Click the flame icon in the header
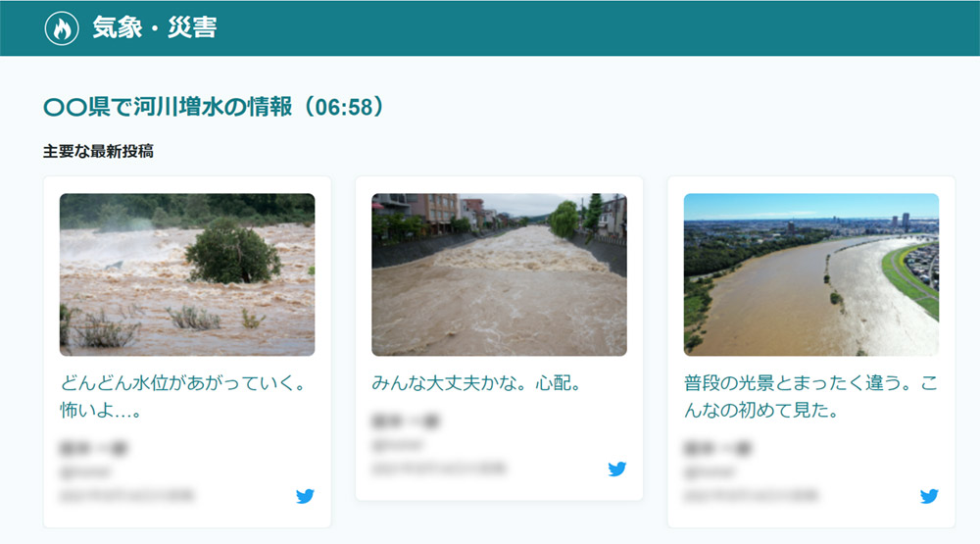 click(62, 28)
